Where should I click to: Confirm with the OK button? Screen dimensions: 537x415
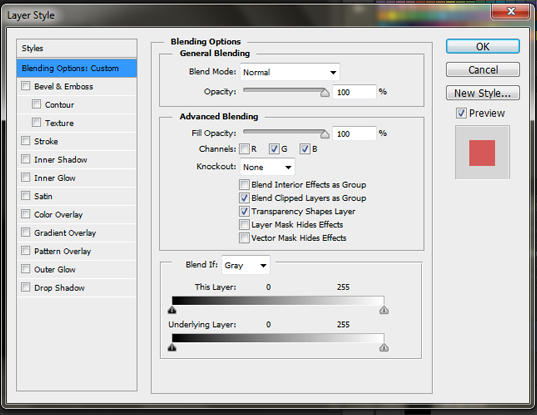point(483,47)
